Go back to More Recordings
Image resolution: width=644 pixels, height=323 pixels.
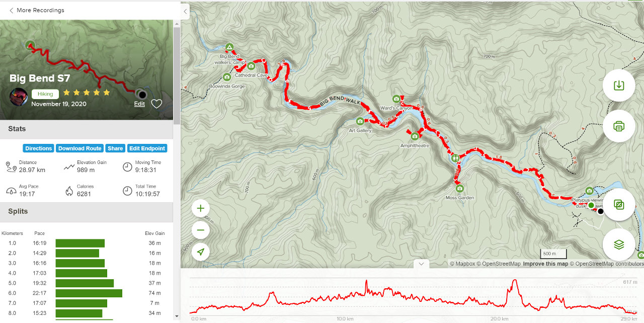(x=37, y=10)
